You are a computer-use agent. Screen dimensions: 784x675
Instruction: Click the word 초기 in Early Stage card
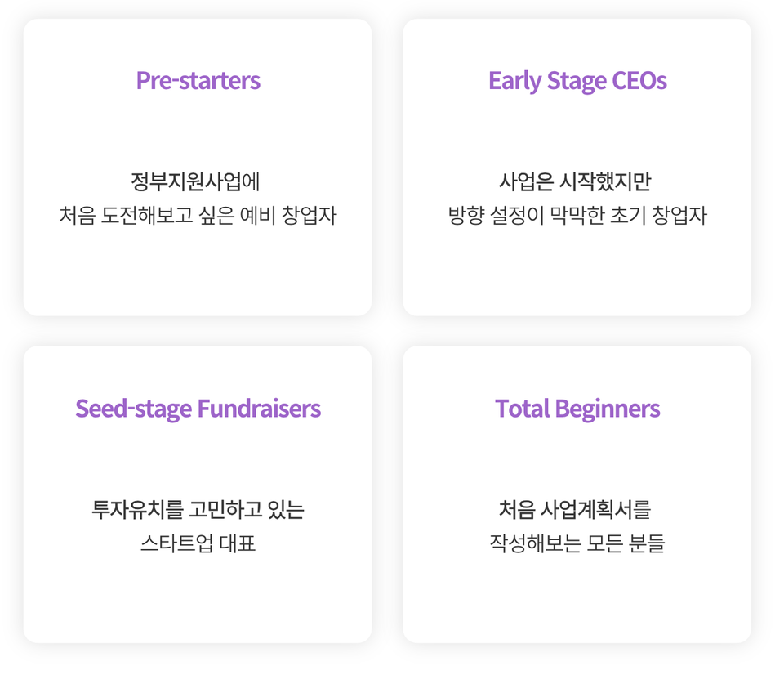(629, 215)
